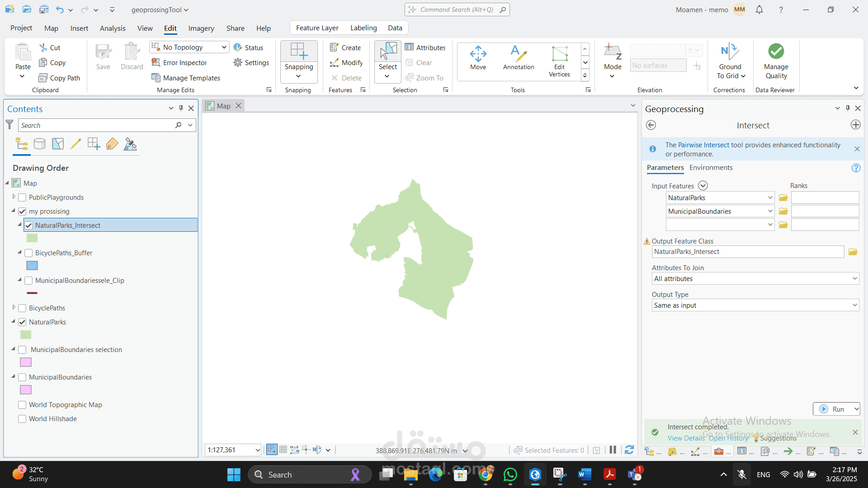Switch to List By Data Source view

[40, 144]
